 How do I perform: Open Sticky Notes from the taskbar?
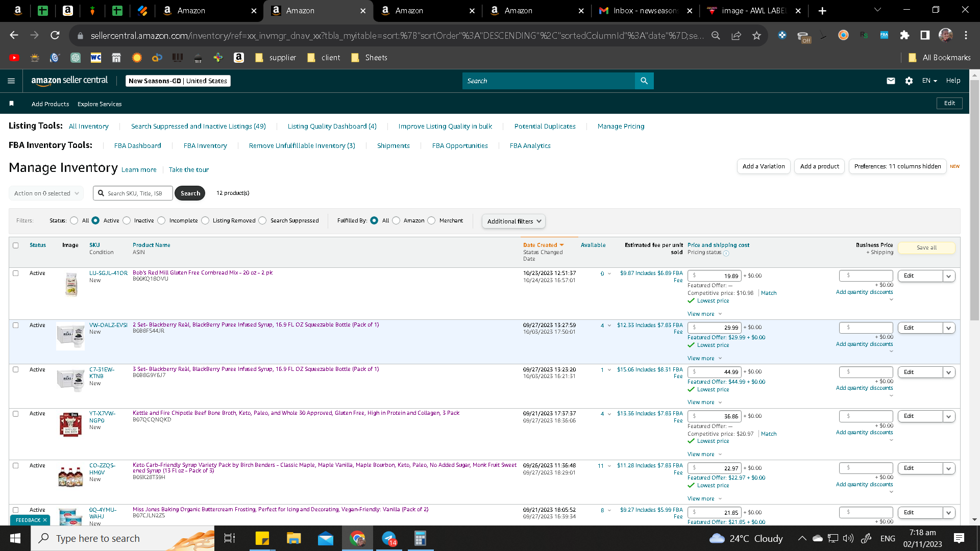pyautogui.click(x=262, y=538)
